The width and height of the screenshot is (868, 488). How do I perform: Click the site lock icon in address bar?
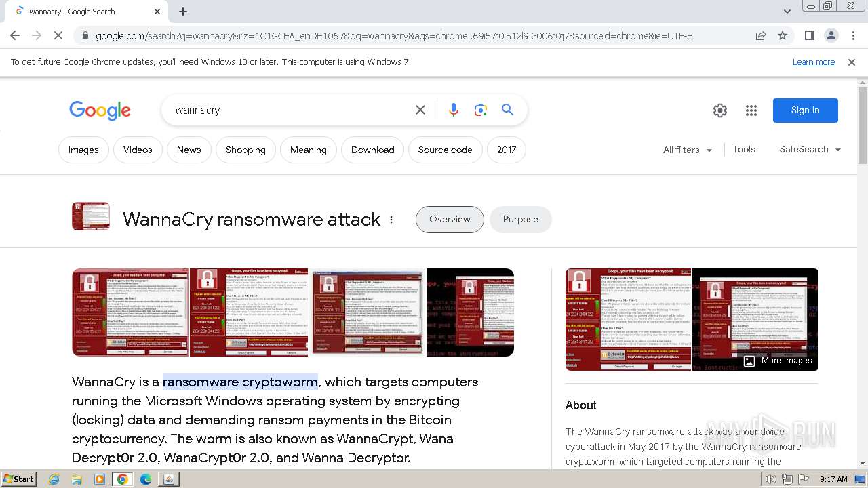point(85,36)
